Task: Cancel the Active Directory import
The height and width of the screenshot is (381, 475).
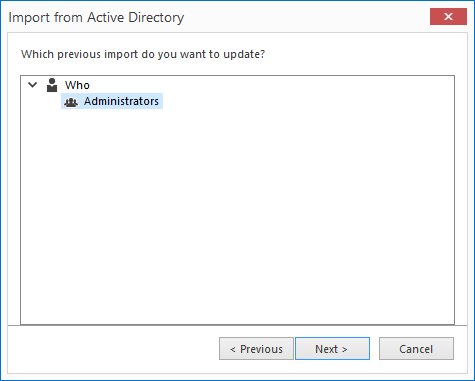Action: [x=416, y=349]
